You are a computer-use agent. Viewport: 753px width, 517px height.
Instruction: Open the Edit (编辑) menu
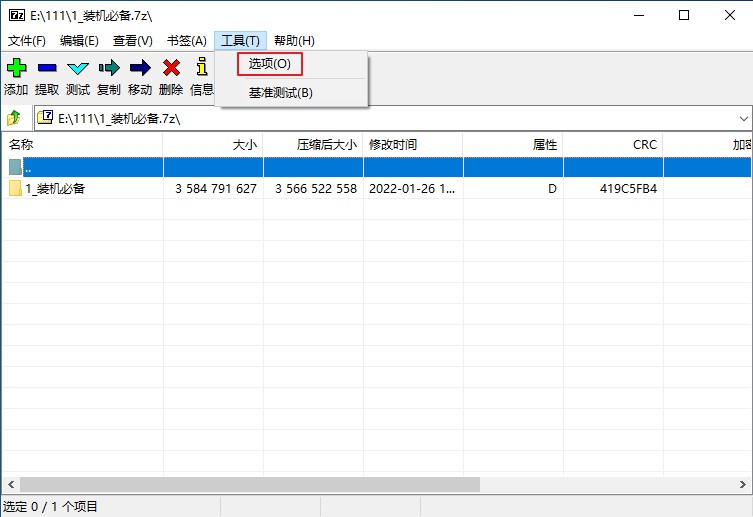[x=79, y=41]
